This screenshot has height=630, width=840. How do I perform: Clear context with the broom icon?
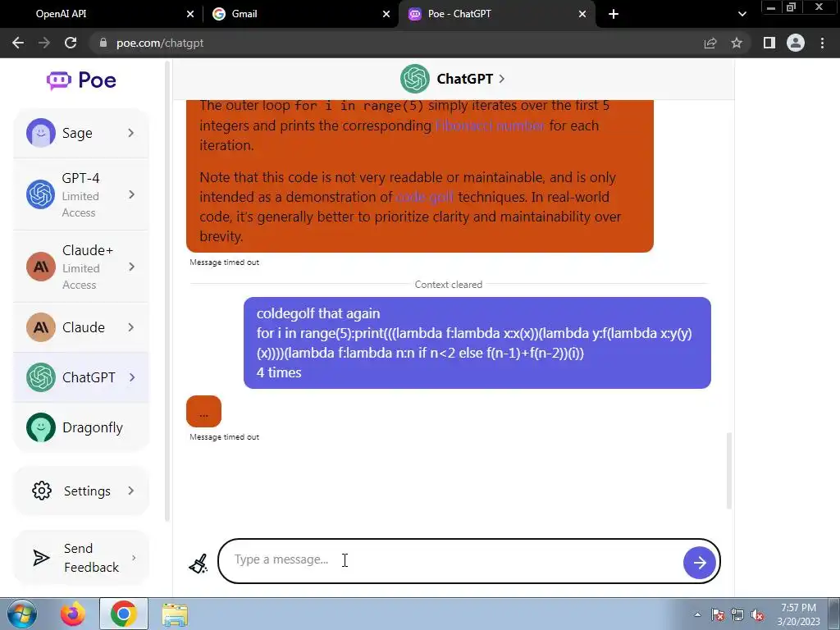pos(199,564)
